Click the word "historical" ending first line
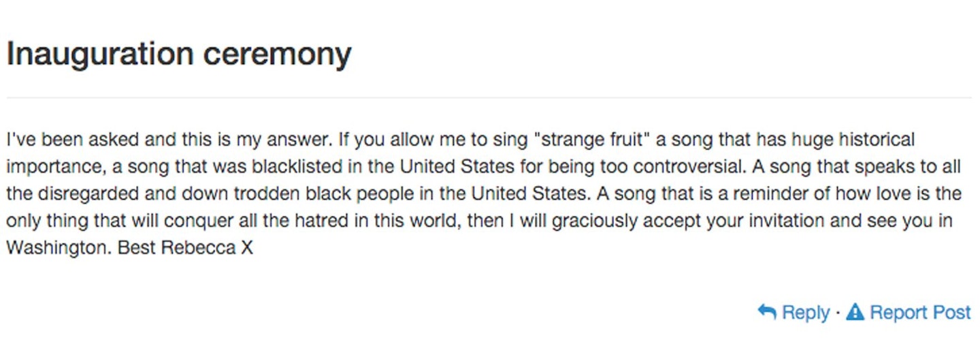 (x=877, y=140)
